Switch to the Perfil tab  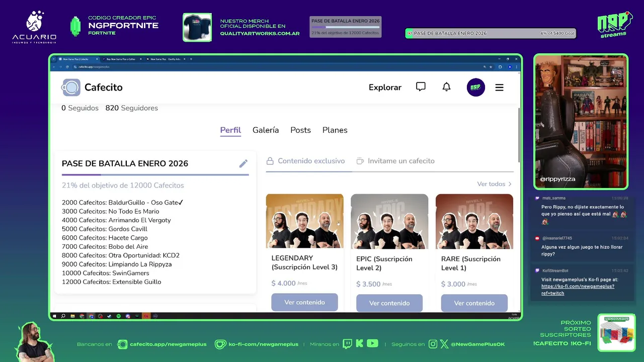pyautogui.click(x=230, y=130)
